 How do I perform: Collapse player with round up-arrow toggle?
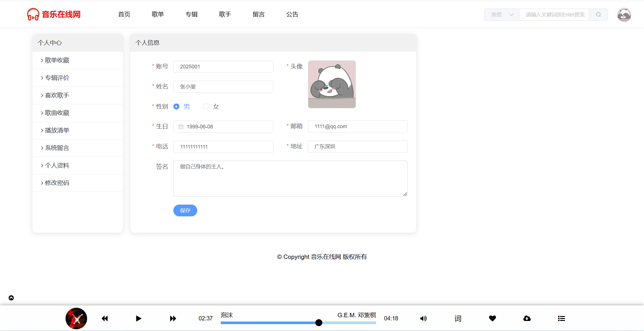pos(11,298)
